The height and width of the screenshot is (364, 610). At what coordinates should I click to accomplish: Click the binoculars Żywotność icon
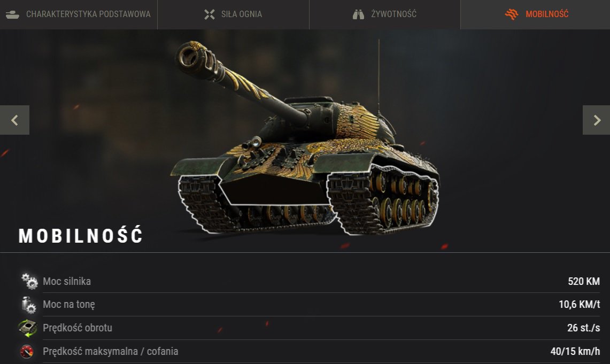[358, 14]
